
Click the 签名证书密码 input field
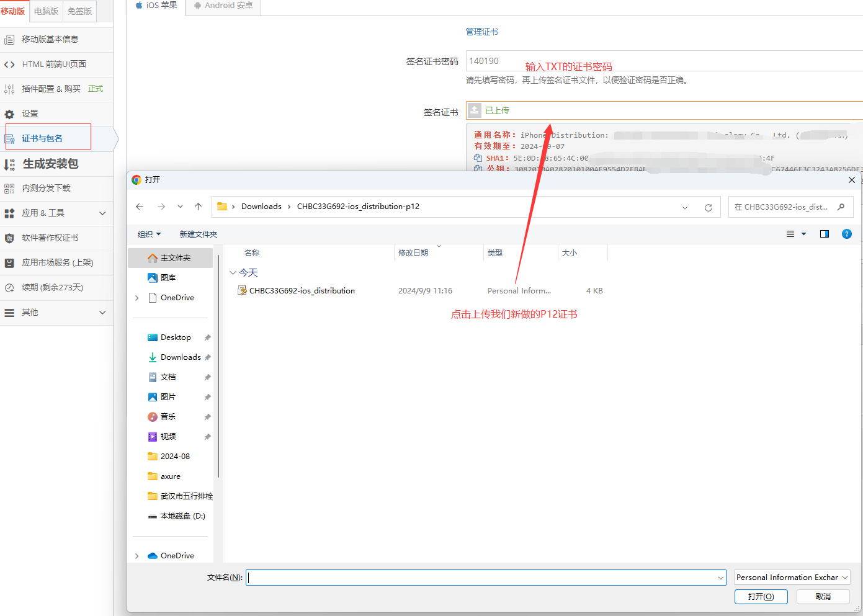(664, 61)
